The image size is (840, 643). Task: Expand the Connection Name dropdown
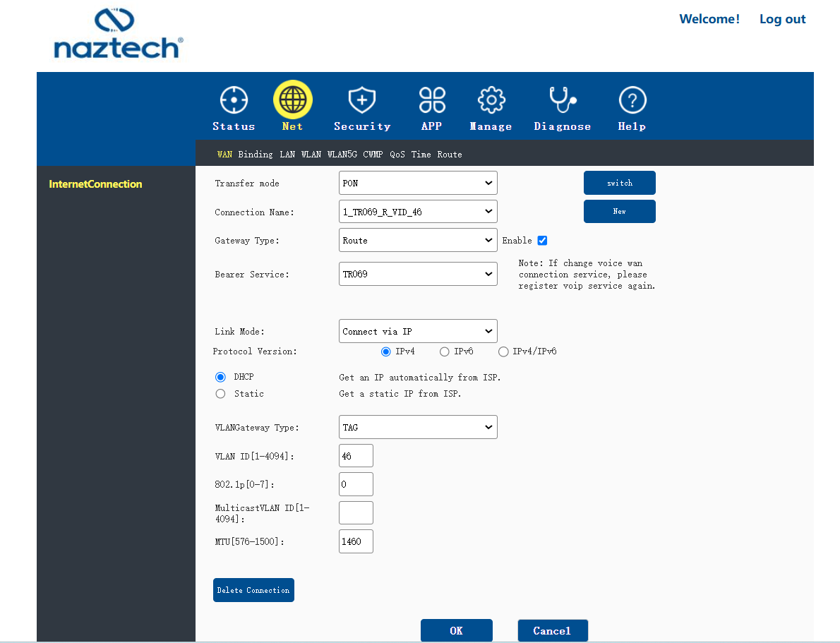418,212
